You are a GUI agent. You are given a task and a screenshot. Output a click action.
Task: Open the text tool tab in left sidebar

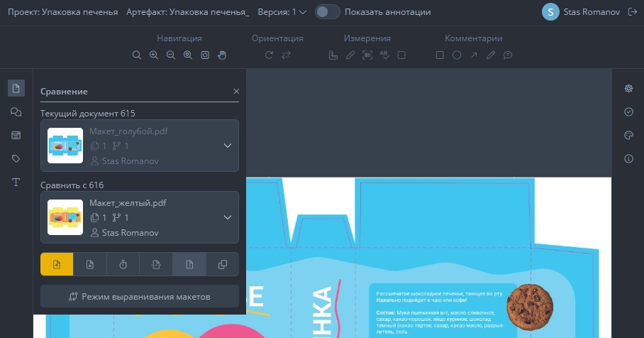point(16,182)
